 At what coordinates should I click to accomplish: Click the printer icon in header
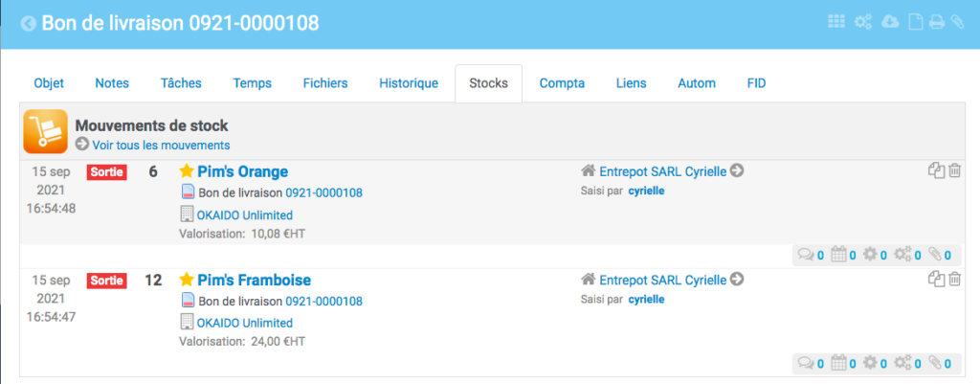[936, 22]
